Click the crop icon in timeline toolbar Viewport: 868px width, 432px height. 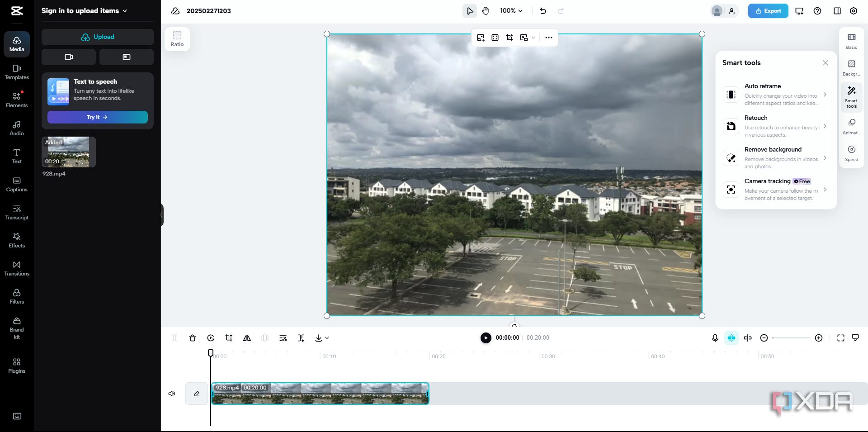point(229,338)
